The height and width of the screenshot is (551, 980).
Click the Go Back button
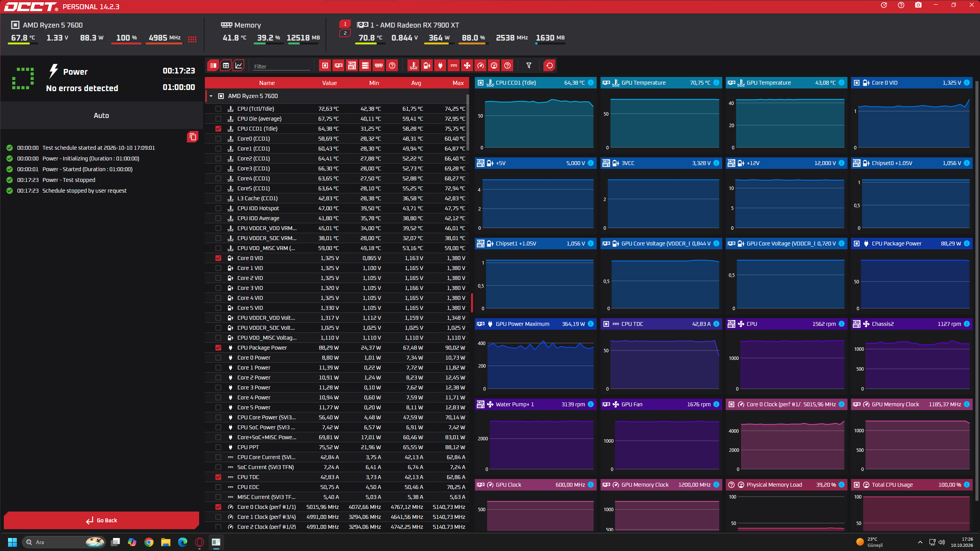pyautogui.click(x=101, y=520)
